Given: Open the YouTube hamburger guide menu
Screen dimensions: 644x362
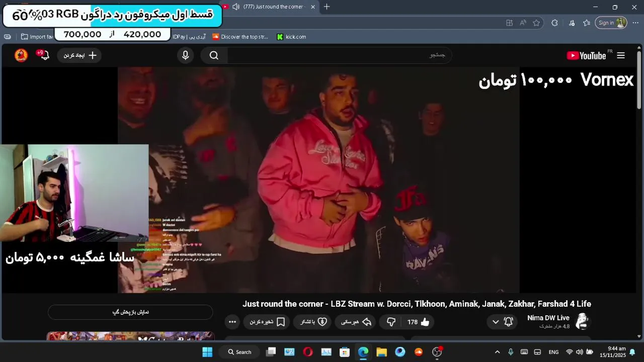Looking at the screenshot, I should coord(621,55).
